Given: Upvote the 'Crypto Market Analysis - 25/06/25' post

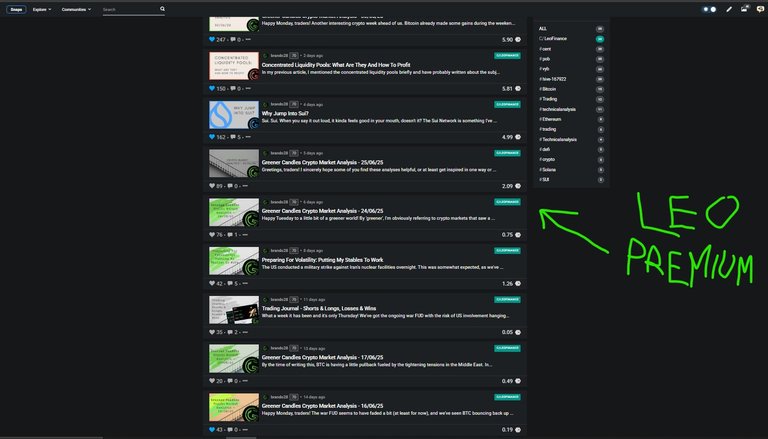Looking at the screenshot, I should 212,186.
